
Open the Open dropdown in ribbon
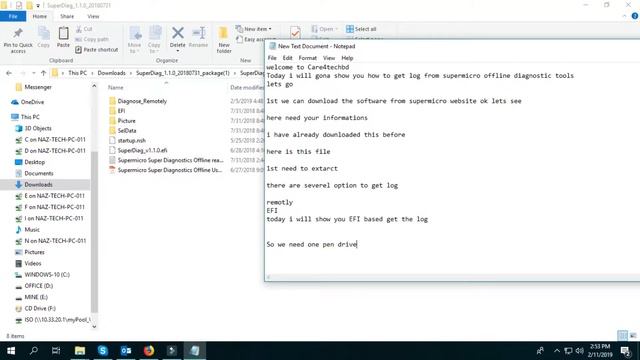click(324, 29)
